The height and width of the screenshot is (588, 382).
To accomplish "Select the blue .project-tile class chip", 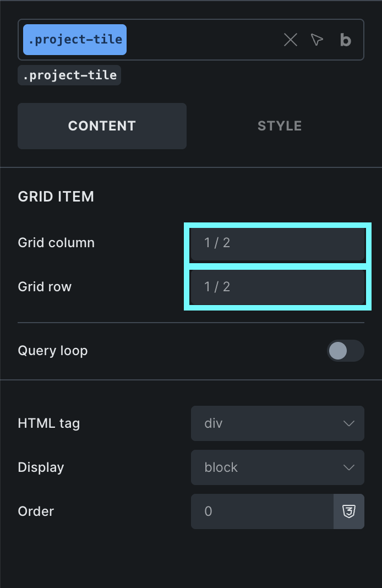I will (x=75, y=40).
